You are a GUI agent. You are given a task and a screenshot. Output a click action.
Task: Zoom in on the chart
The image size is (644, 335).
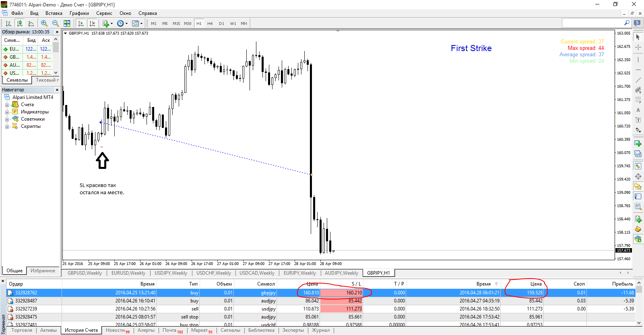(x=44, y=23)
